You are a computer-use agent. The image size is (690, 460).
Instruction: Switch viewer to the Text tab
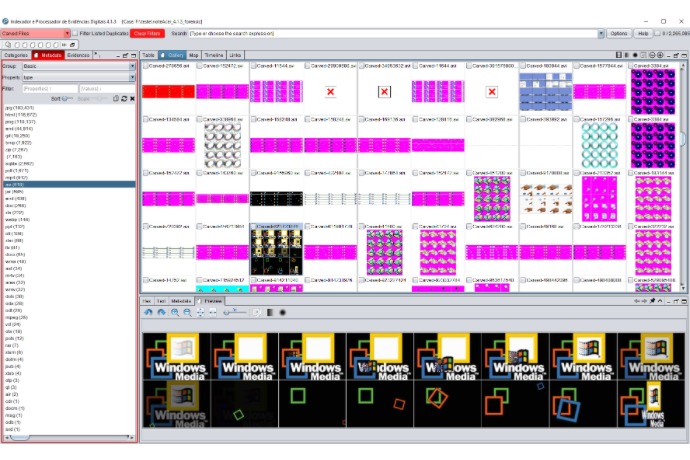point(161,301)
